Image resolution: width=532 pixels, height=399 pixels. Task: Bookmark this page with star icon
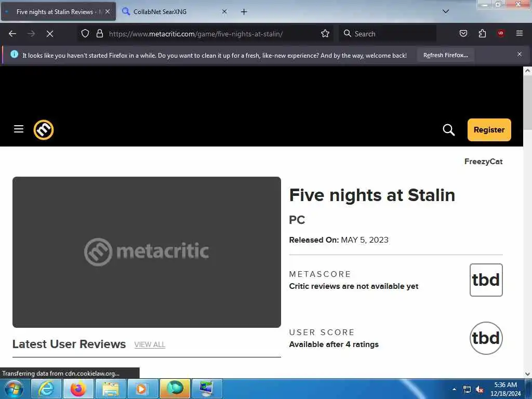(325, 34)
